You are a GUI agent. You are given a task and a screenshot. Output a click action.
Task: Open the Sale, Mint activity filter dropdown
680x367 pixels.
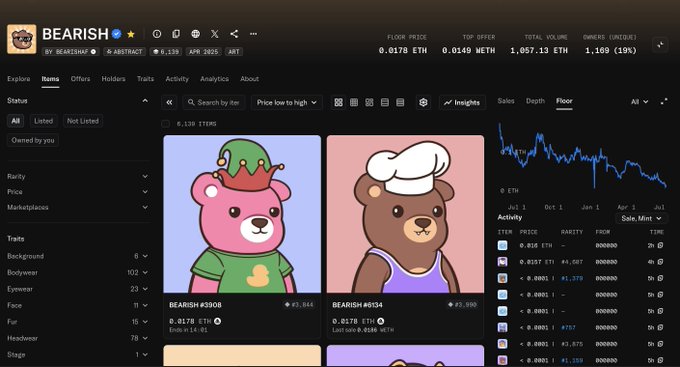click(x=641, y=218)
